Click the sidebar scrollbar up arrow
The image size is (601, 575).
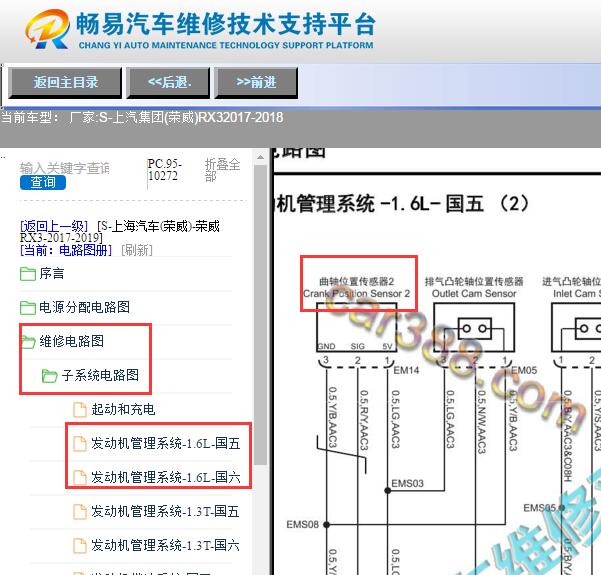pos(260,157)
